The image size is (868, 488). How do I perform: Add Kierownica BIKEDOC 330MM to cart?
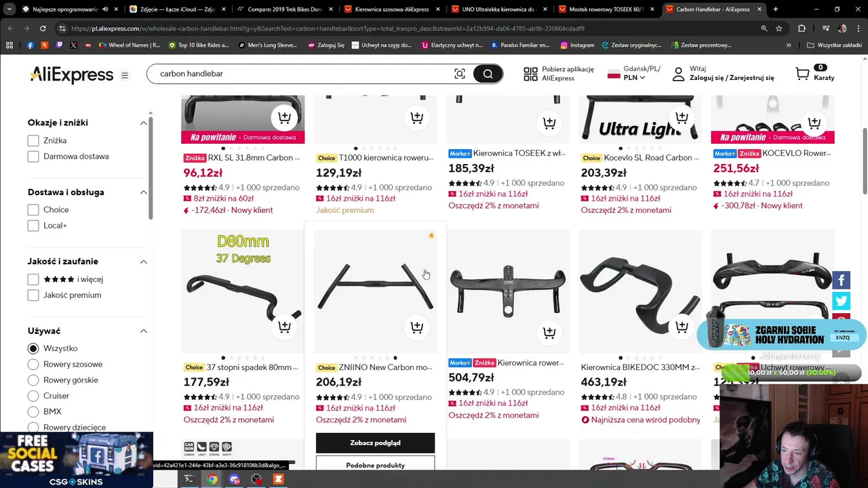(x=682, y=327)
